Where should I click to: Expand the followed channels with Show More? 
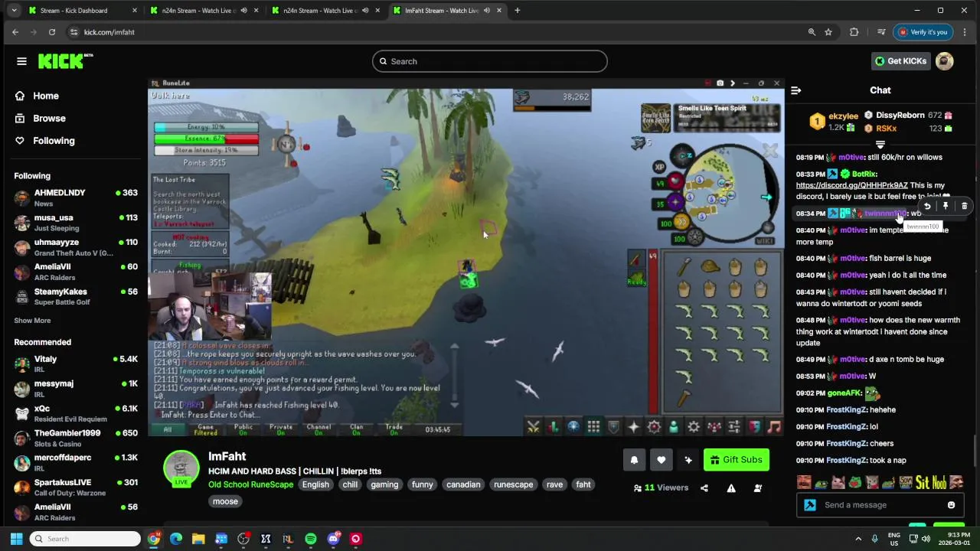[32, 321]
